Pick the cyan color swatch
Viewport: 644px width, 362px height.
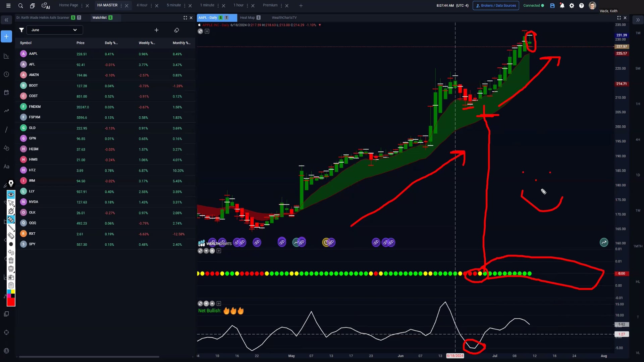[9, 292]
